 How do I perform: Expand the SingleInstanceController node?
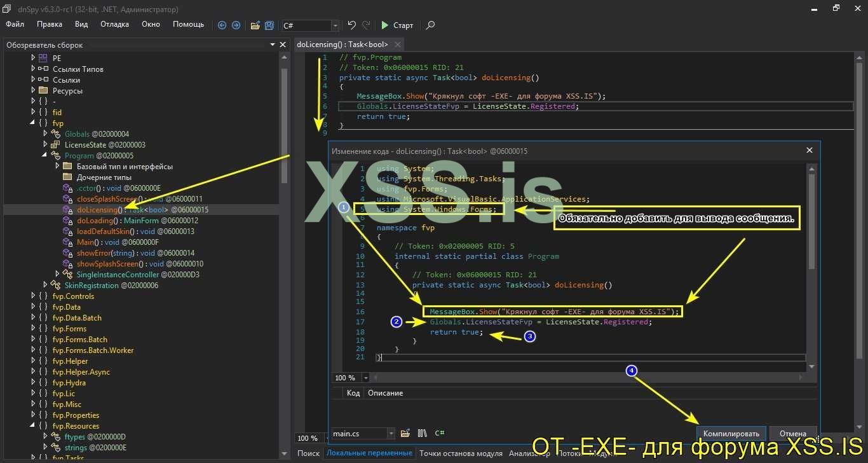click(x=57, y=274)
